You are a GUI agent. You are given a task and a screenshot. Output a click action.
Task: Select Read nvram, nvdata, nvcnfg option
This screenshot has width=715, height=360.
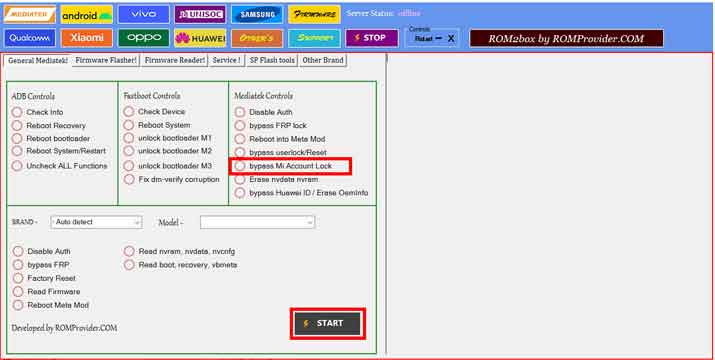click(x=180, y=251)
